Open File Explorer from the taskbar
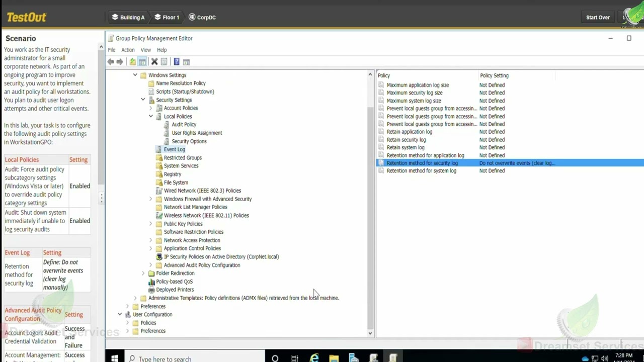 [334, 358]
